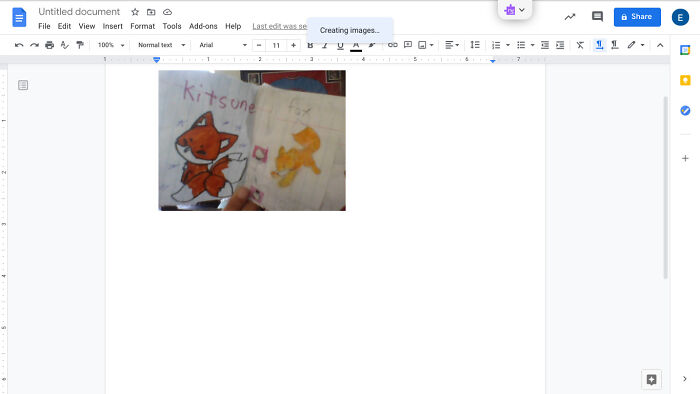Star the Untitled document

coord(135,12)
